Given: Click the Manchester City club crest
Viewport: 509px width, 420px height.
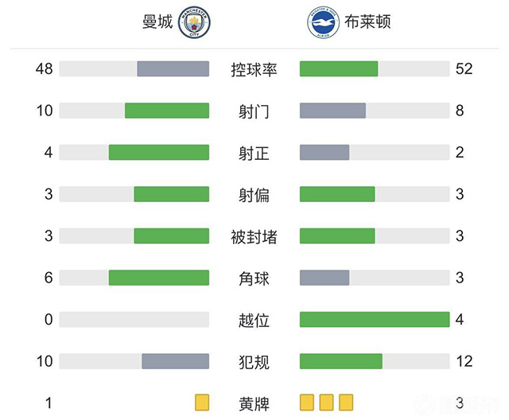Looking at the screenshot, I should 193,23.
